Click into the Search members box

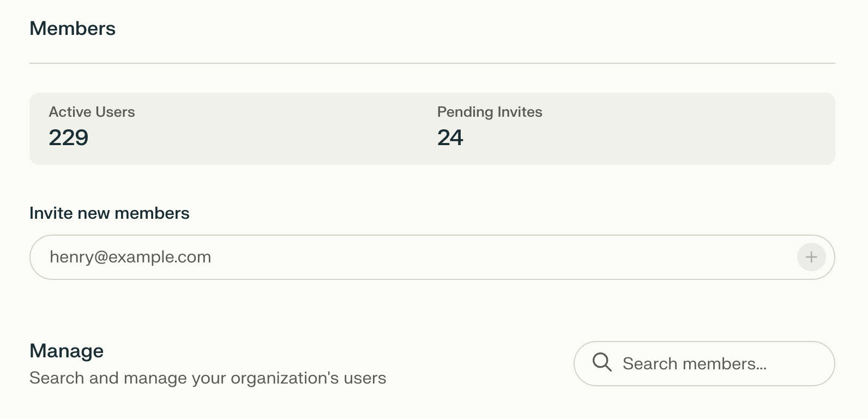(704, 364)
